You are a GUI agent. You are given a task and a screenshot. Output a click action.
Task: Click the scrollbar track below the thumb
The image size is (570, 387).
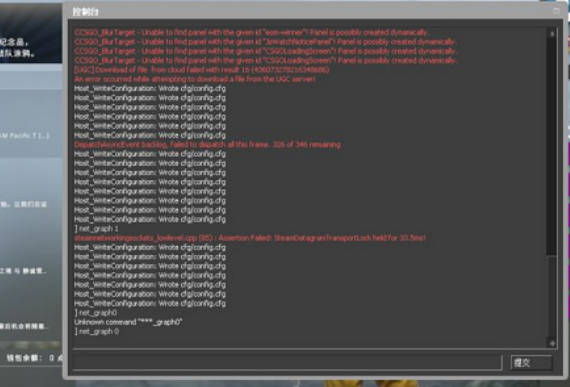pyautogui.click(x=552, y=296)
